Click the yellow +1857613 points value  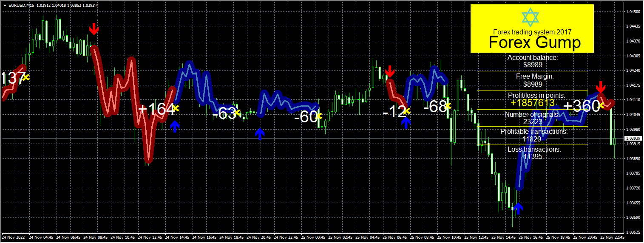(532, 103)
